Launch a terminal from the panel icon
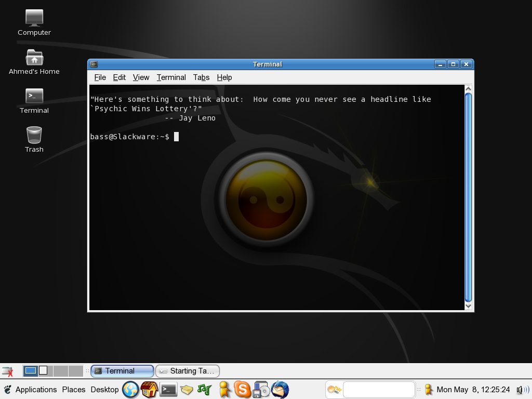Screen dimensions: 532x399 (168, 389)
